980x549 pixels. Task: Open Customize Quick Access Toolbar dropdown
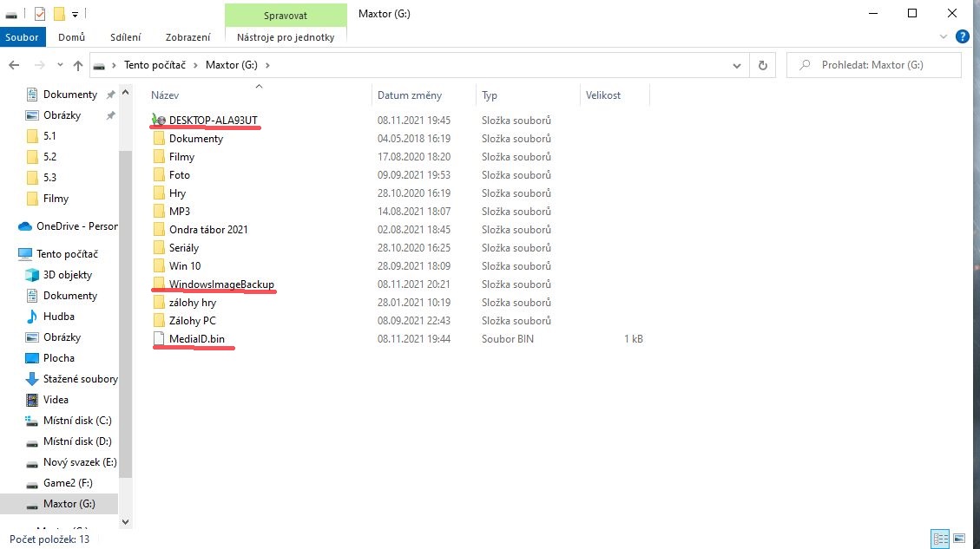click(75, 14)
